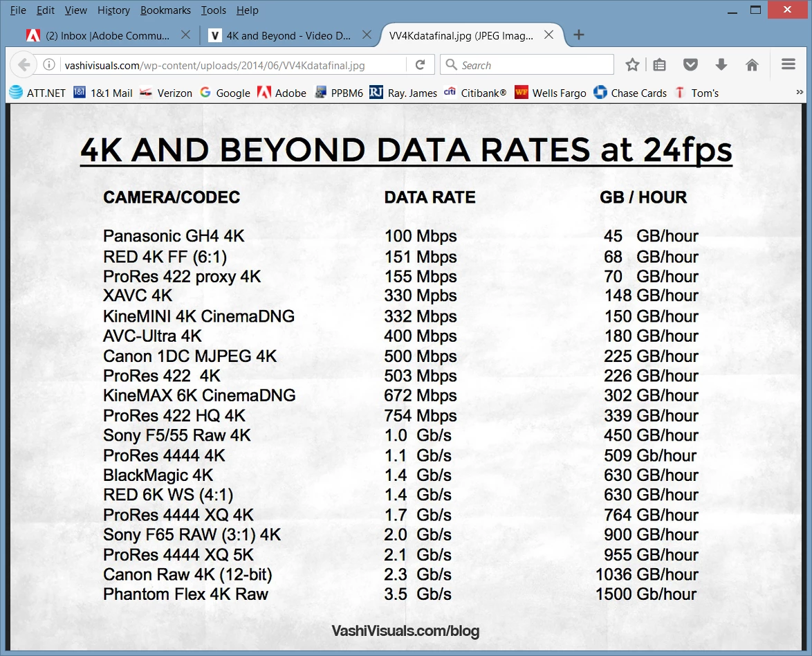Open the History menu
Viewport: 812px width, 656px height.
pyautogui.click(x=113, y=10)
